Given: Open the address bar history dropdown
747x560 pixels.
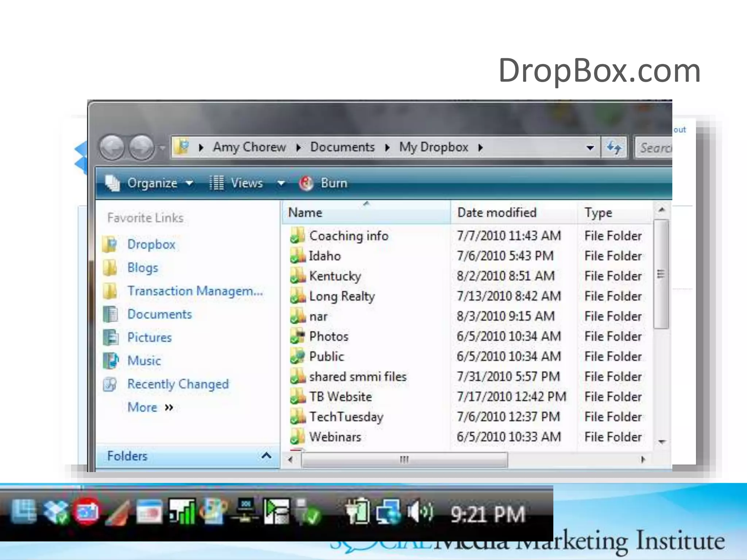Looking at the screenshot, I should click(x=590, y=148).
